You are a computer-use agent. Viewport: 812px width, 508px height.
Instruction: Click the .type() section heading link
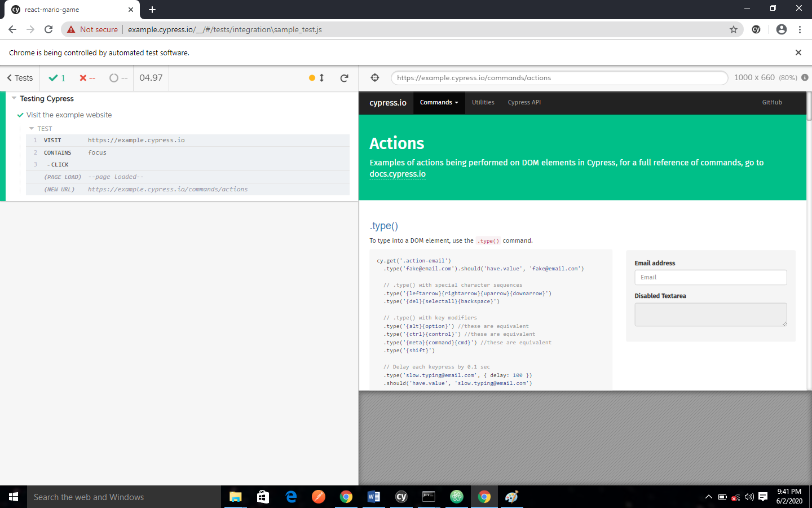[383, 226]
